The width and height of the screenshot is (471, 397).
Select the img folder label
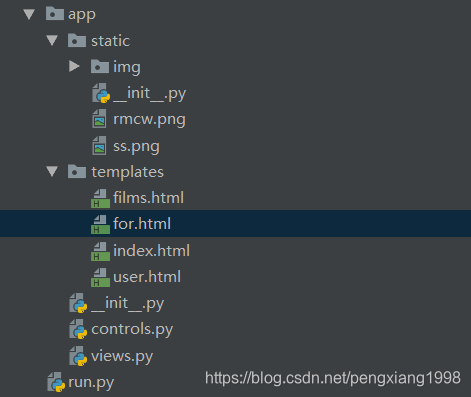(x=127, y=67)
